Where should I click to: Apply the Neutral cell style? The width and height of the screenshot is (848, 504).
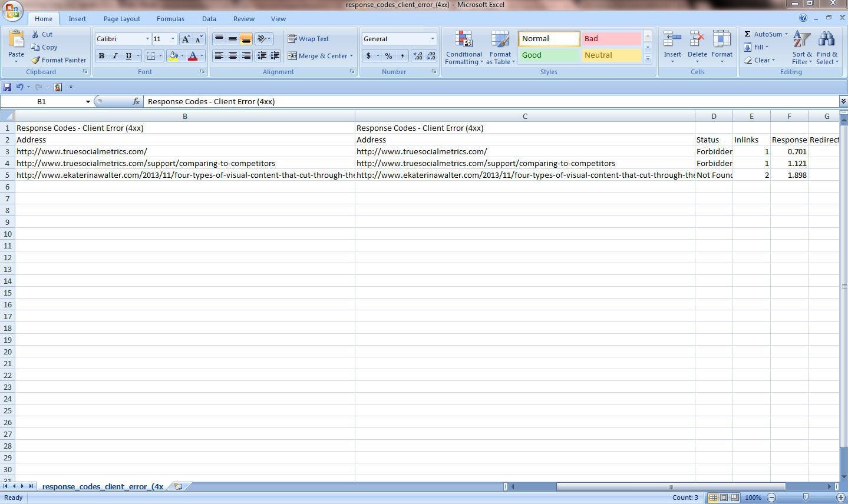611,55
